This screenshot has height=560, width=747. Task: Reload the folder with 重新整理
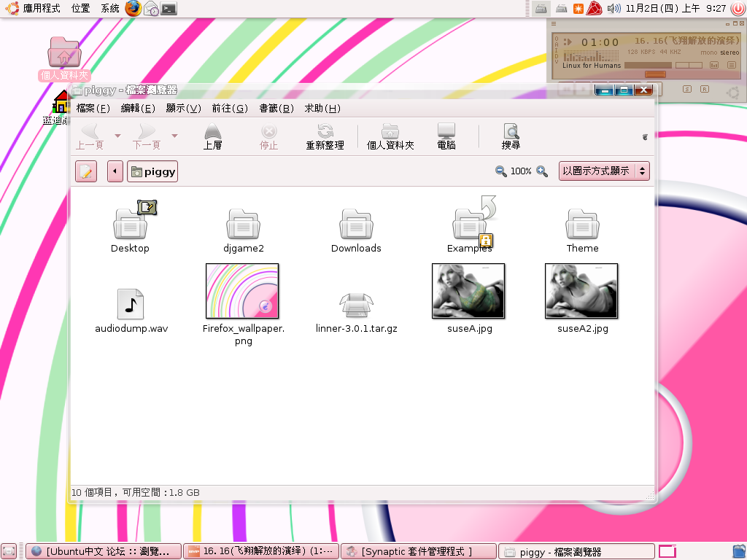325,136
